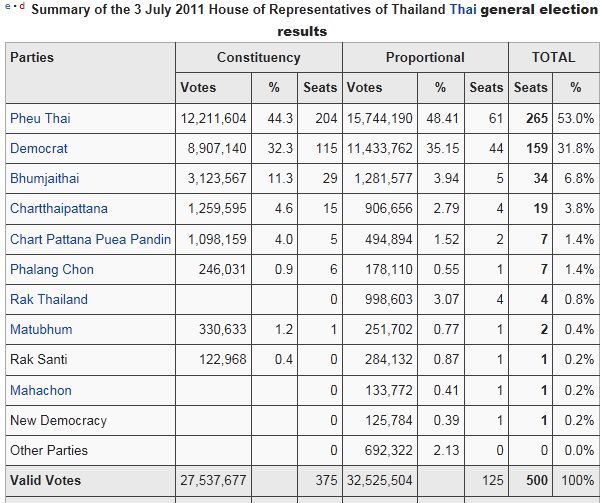Open the Matubhum party link

point(41,329)
